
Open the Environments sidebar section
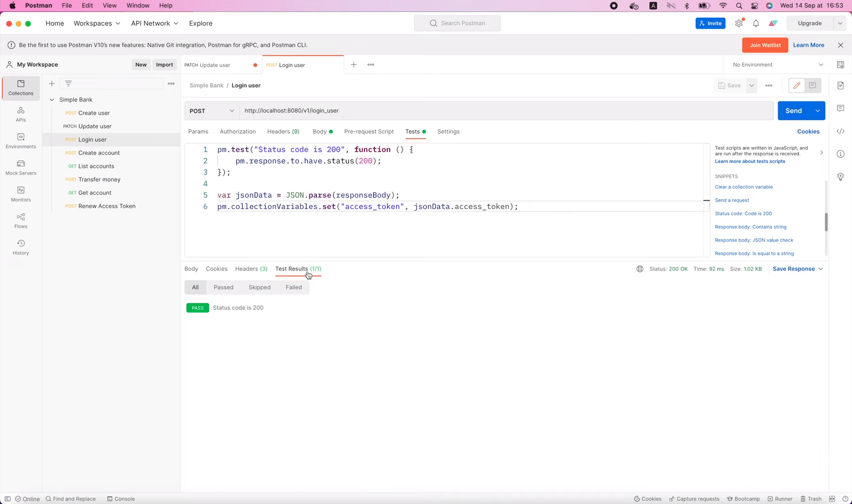click(21, 141)
